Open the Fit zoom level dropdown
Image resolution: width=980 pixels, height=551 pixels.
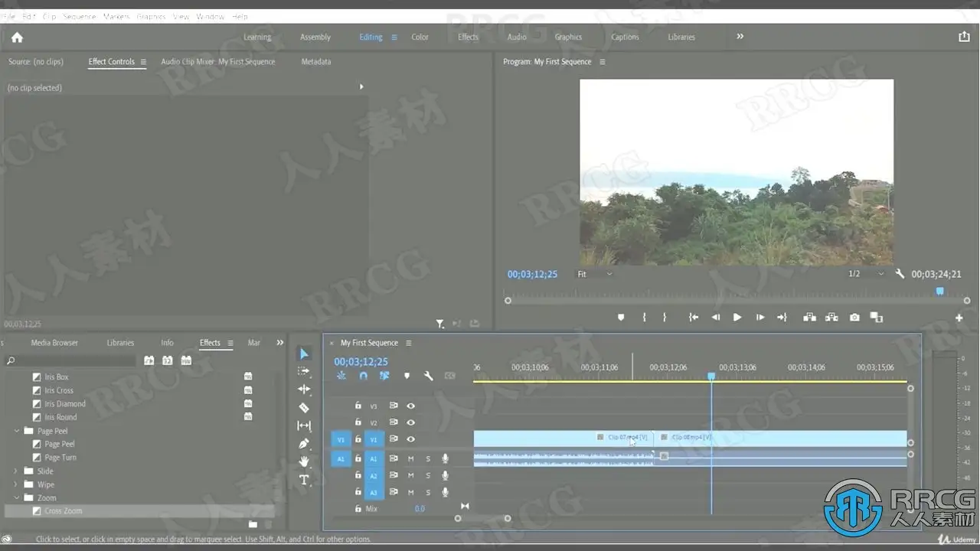[595, 274]
